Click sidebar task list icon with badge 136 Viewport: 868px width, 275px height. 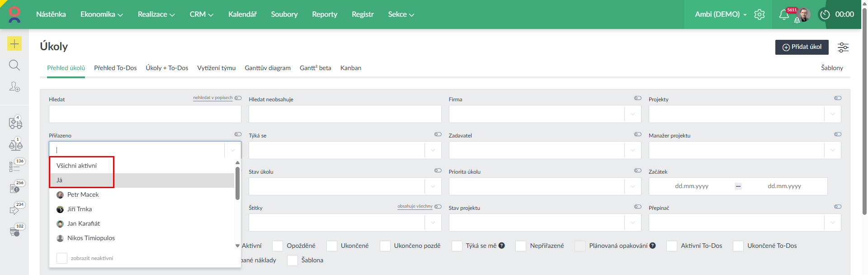pos(14,166)
